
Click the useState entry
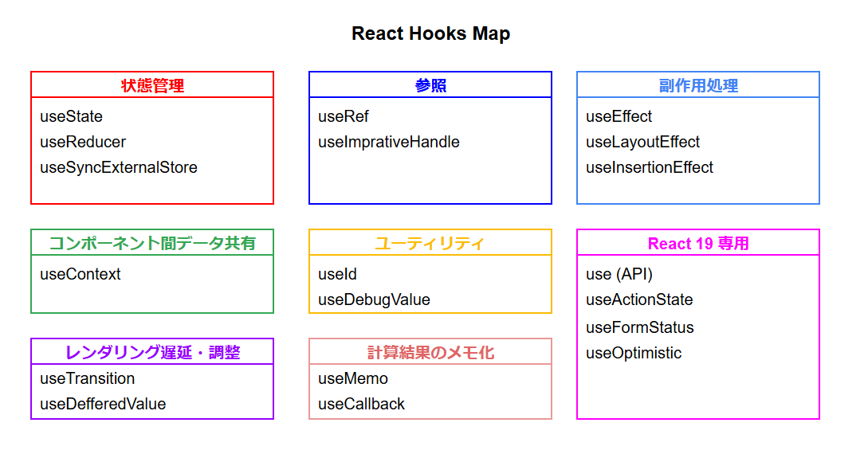[72, 116]
